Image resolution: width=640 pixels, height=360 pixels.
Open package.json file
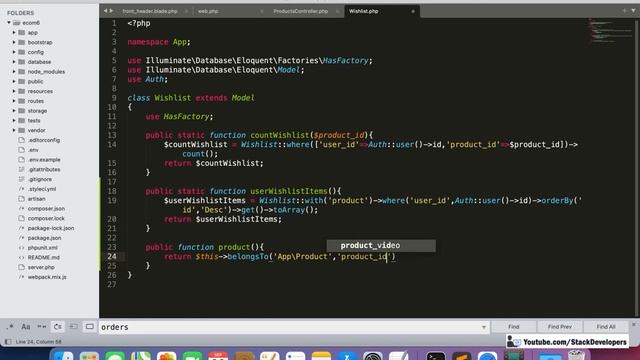click(44, 238)
